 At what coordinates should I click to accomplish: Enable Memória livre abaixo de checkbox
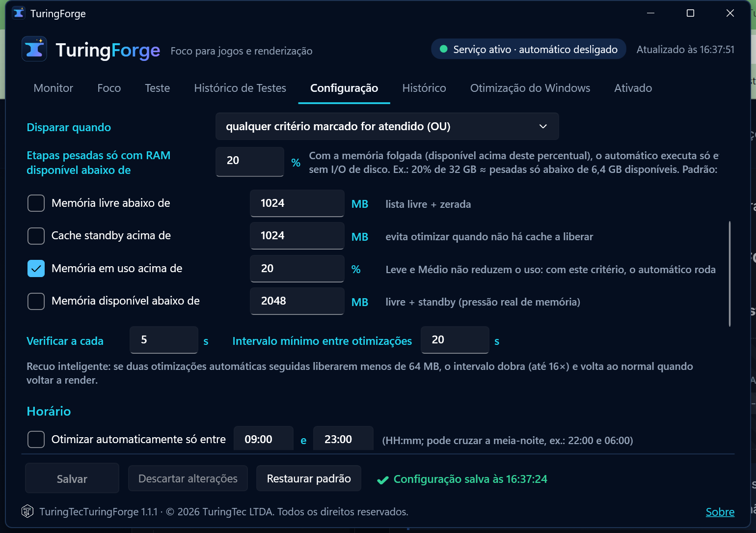pyautogui.click(x=36, y=203)
